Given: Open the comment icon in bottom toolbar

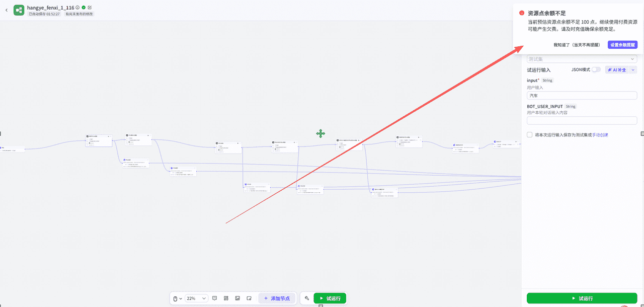Looking at the screenshot, I should tap(214, 298).
